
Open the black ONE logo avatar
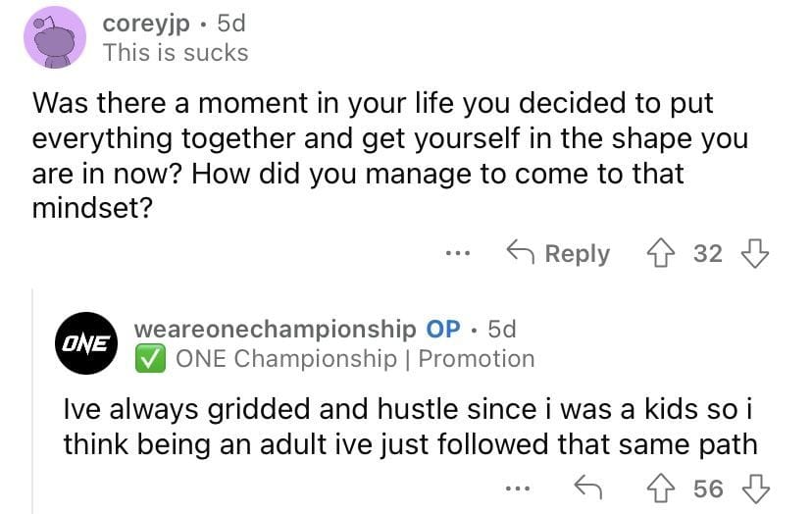[86, 343]
